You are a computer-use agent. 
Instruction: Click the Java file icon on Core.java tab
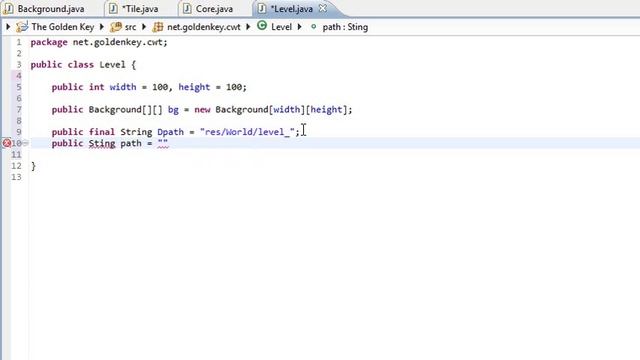click(x=187, y=9)
